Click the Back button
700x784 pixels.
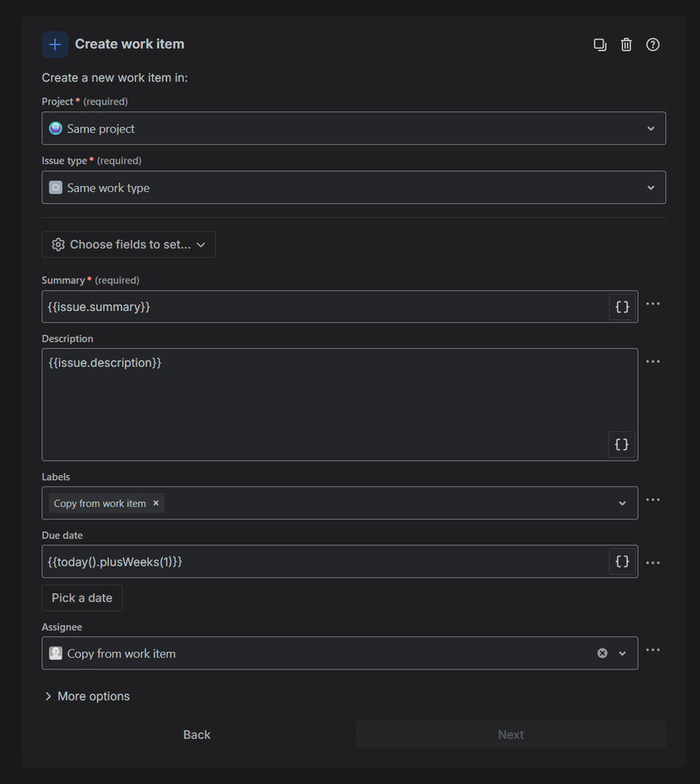pyautogui.click(x=196, y=735)
